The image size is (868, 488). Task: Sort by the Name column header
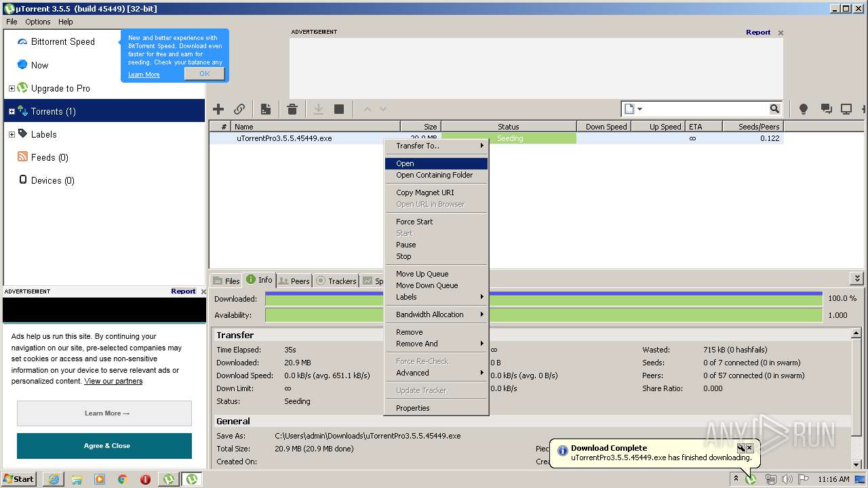pyautogui.click(x=315, y=127)
